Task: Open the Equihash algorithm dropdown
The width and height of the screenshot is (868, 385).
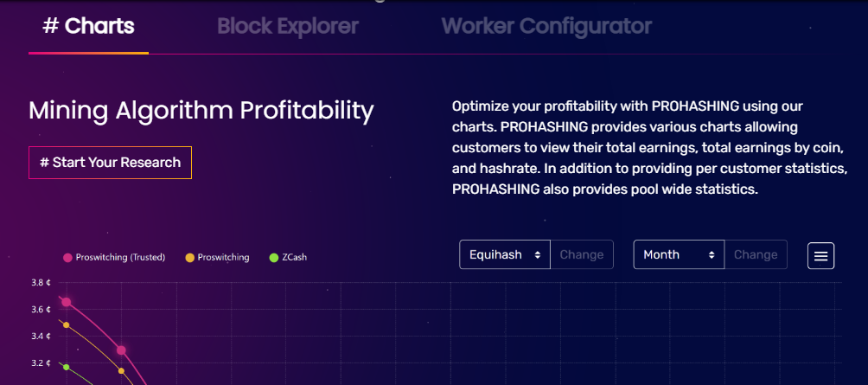Action: (x=505, y=254)
